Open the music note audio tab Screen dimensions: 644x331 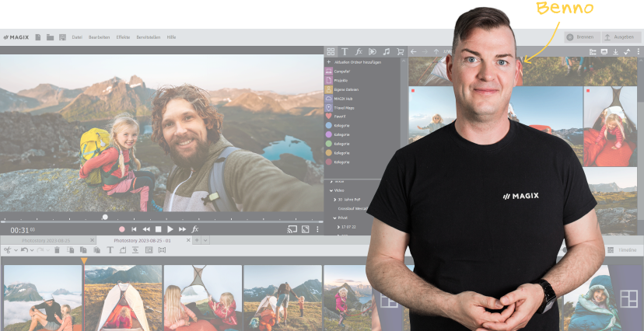[x=386, y=51]
